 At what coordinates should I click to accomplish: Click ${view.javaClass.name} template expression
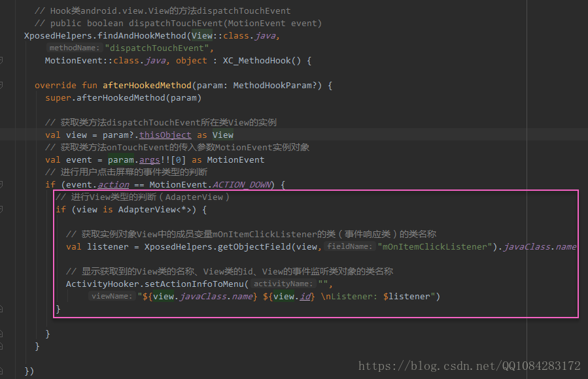point(199,296)
